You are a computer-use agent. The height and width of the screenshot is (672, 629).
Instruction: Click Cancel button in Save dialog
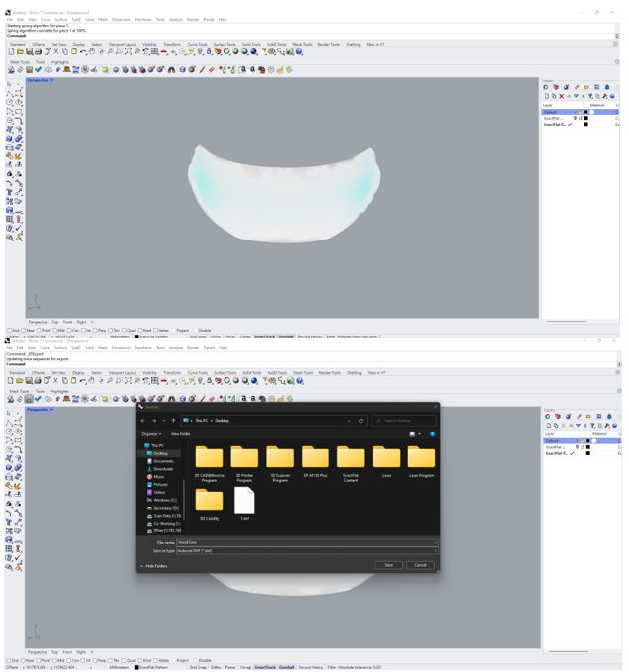point(420,565)
